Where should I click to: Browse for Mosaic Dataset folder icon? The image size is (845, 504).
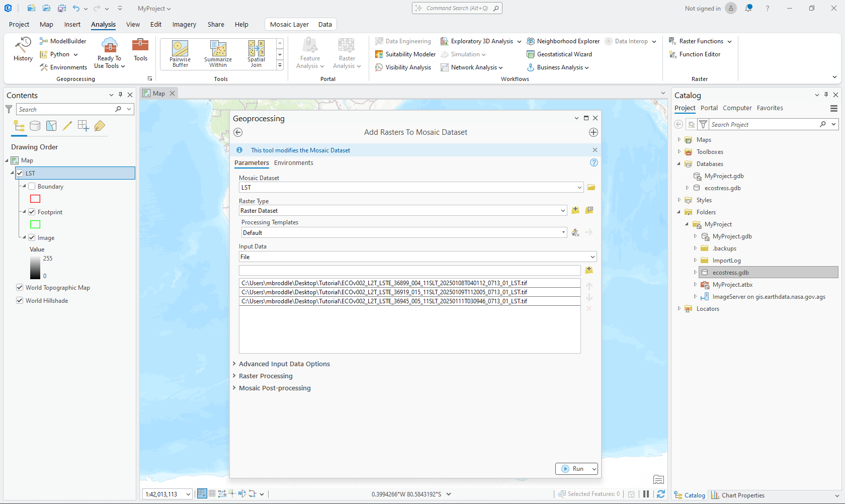(x=591, y=188)
